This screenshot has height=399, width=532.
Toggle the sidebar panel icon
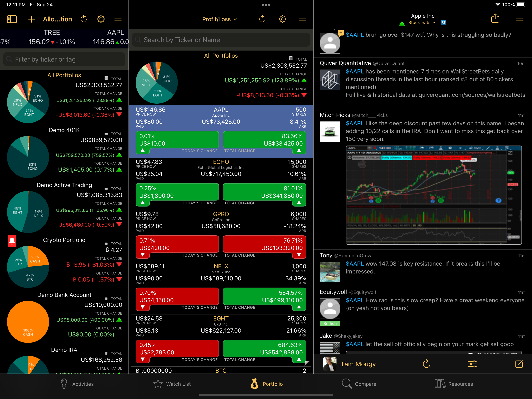(x=12, y=19)
